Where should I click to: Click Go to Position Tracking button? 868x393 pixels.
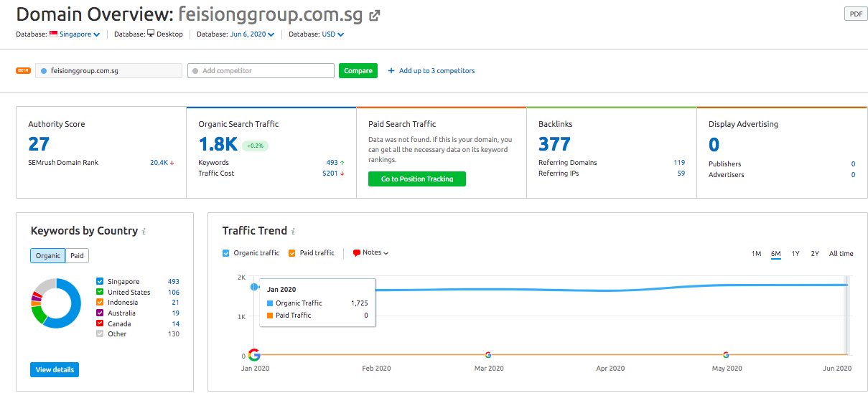pyautogui.click(x=417, y=179)
